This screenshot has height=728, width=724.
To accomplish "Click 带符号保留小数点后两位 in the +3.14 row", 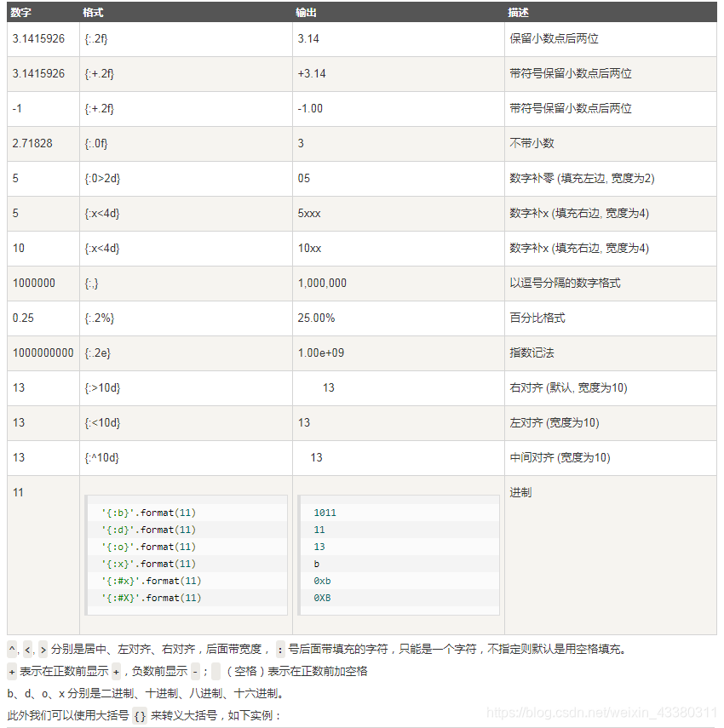I will [571, 73].
